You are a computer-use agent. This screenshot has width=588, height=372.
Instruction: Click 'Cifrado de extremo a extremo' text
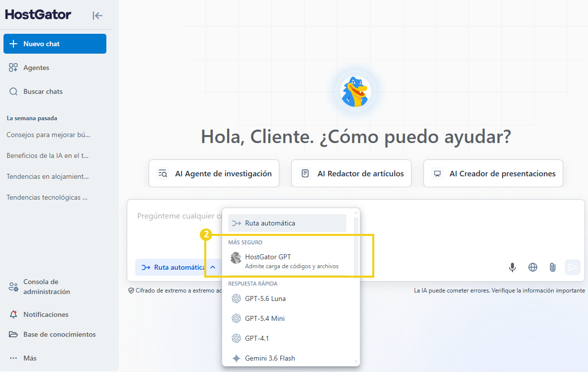(x=178, y=291)
